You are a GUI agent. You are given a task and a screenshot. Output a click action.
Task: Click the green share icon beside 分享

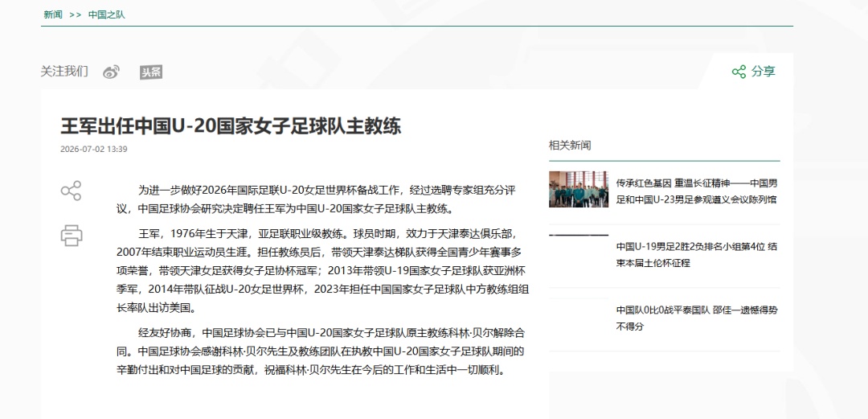(739, 72)
